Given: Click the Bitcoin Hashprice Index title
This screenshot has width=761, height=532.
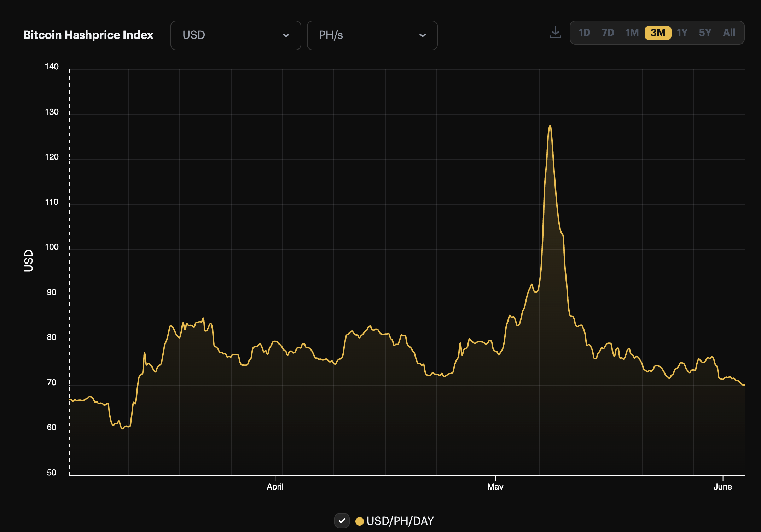Looking at the screenshot, I should tap(88, 35).
